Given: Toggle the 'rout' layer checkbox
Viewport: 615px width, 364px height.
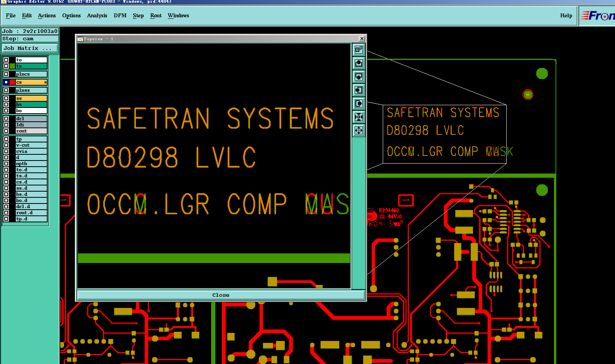Looking at the screenshot, I should (x=6, y=131).
